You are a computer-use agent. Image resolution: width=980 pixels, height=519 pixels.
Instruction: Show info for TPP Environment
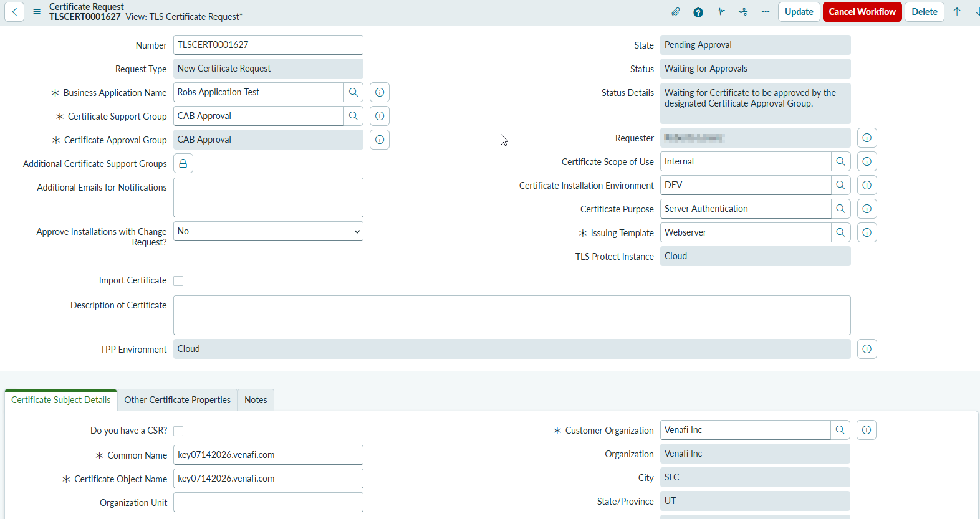867,349
